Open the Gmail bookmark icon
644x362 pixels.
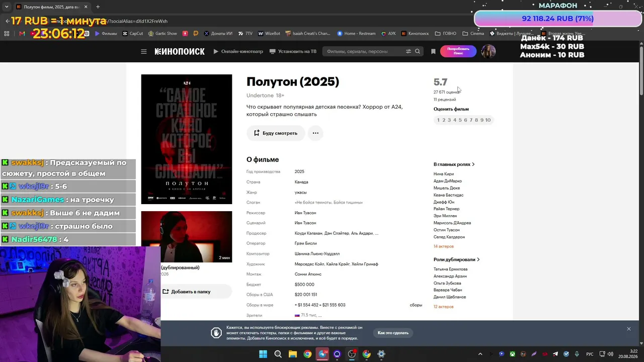22,34
